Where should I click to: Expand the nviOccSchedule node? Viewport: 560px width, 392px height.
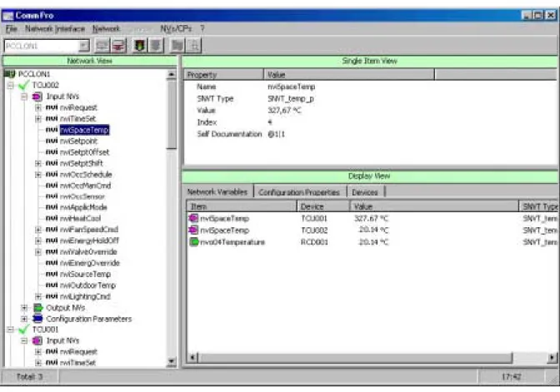tap(37, 175)
